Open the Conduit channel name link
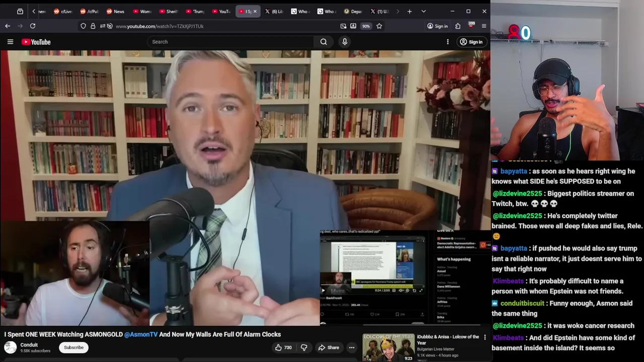 tap(29, 345)
